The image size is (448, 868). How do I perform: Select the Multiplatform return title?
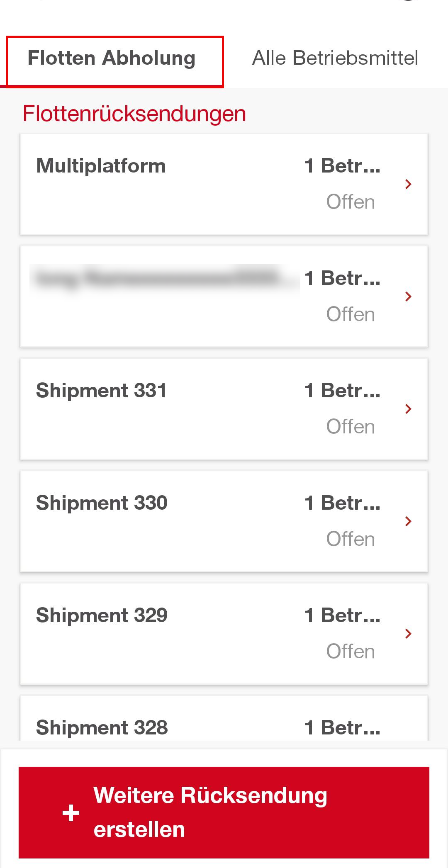pos(101,166)
